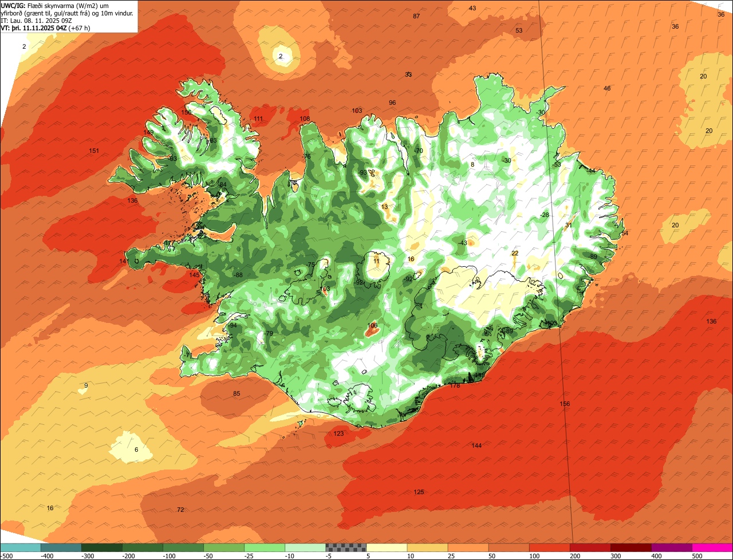The image size is (733, 560).
Task: Click the map value "-70"
Action: [x=419, y=151]
